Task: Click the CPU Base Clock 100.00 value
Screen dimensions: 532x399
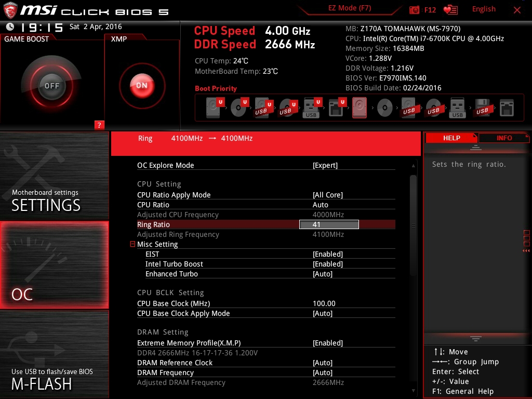Action: pos(324,303)
